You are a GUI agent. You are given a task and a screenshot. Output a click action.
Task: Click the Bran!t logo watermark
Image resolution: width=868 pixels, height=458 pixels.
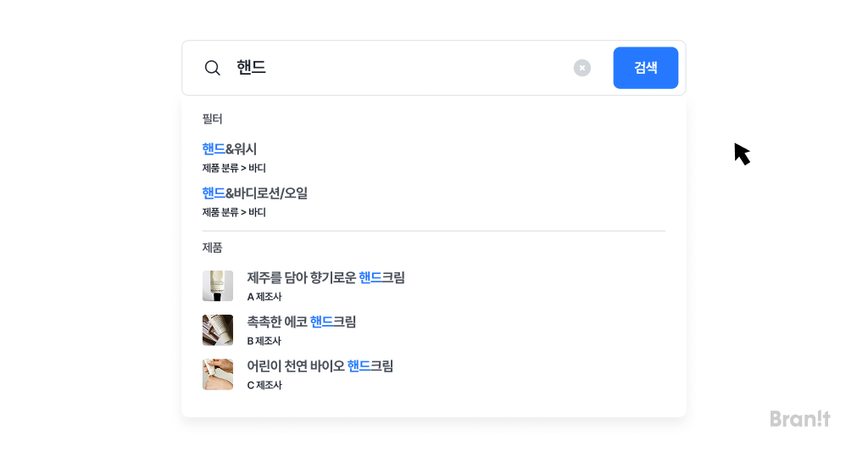800,419
